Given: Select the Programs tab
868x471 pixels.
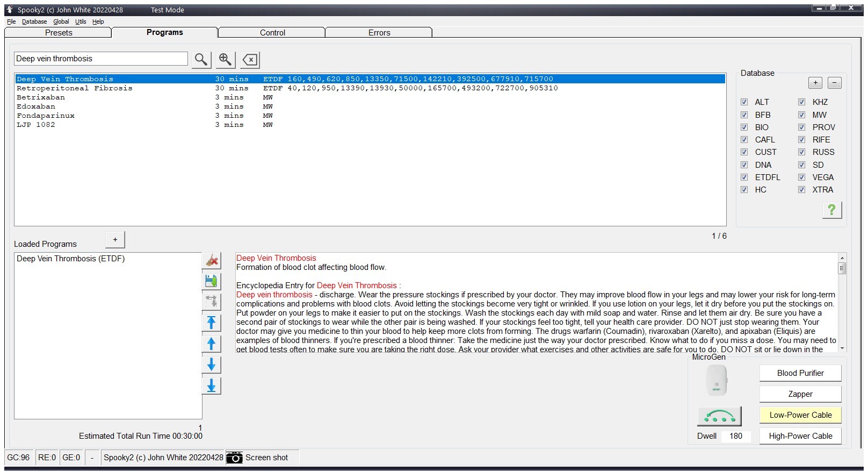Looking at the screenshot, I should coord(165,32).
